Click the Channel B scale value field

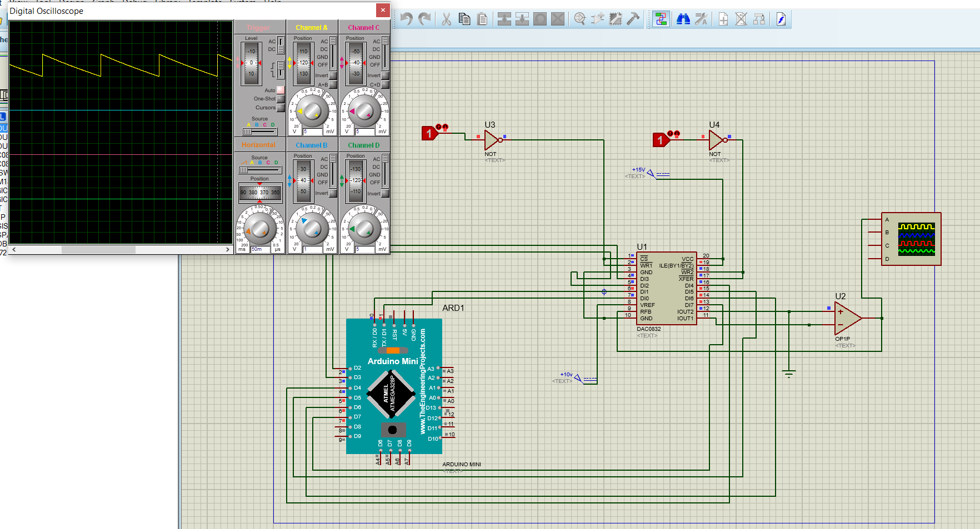tap(312, 249)
